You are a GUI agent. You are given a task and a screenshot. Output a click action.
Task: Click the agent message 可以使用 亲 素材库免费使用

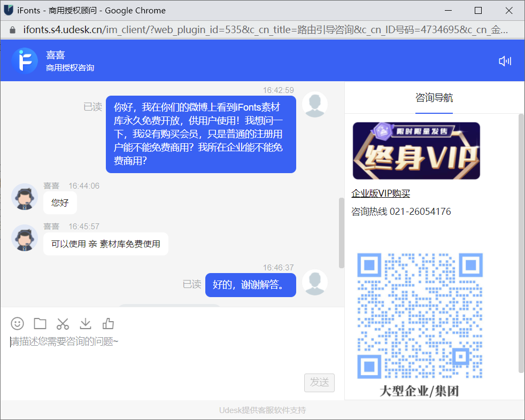(106, 244)
